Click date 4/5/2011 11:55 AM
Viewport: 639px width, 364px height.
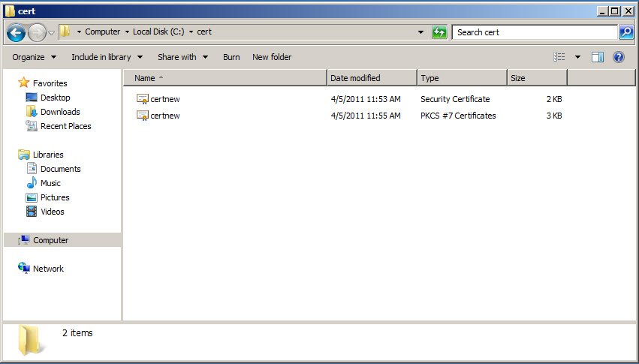(366, 116)
